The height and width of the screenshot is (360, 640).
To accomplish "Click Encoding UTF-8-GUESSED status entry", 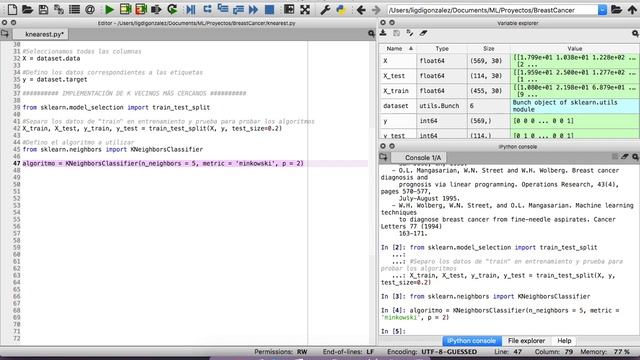I will 431,351.
